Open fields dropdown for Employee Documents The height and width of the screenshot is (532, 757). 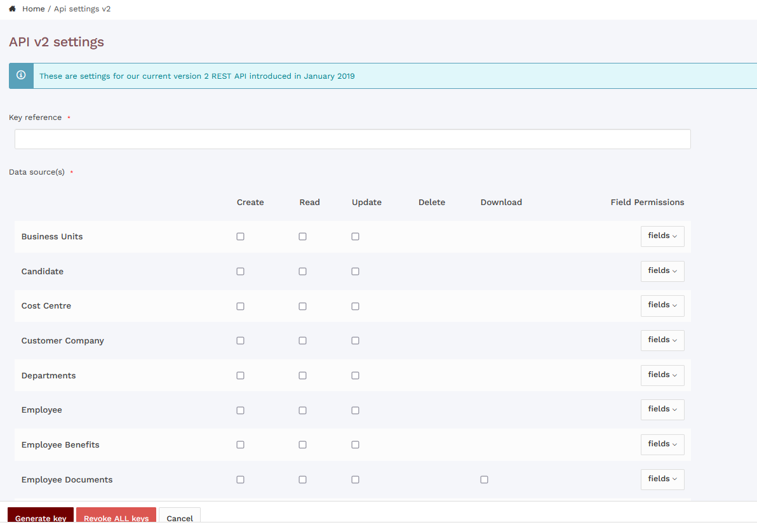[662, 479]
